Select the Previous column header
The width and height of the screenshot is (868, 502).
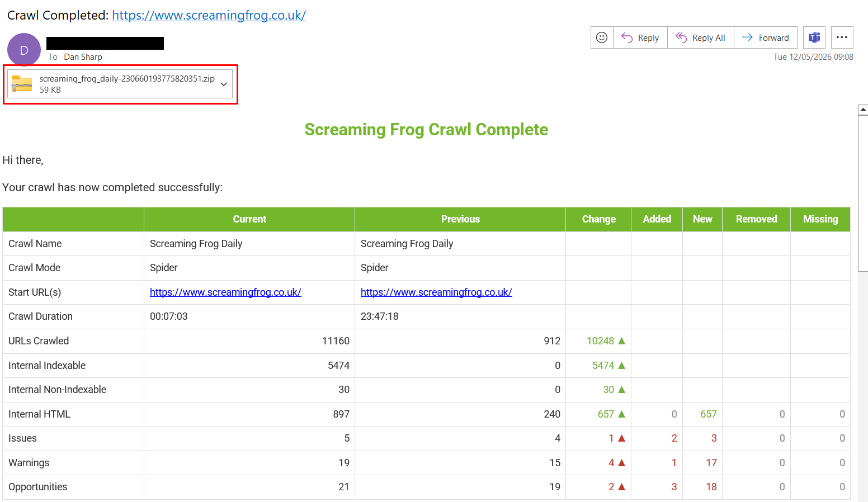pos(460,219)
